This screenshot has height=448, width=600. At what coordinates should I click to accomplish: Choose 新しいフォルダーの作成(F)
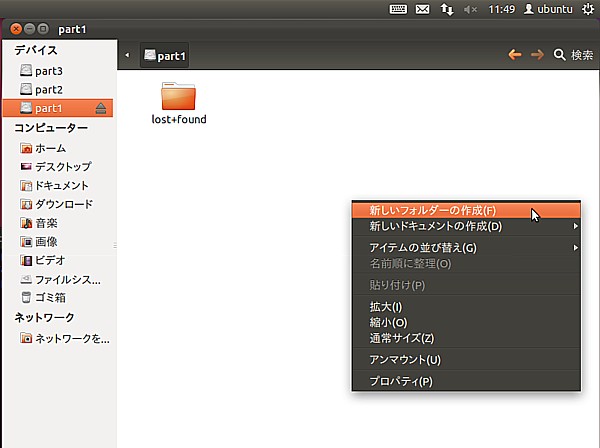point(466,210)
